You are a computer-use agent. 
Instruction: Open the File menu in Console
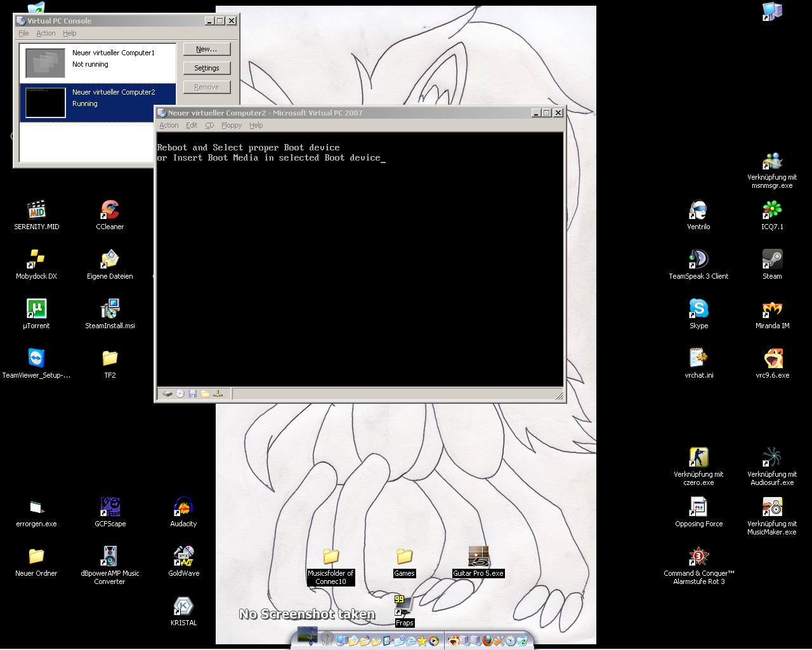click(23, 33)
